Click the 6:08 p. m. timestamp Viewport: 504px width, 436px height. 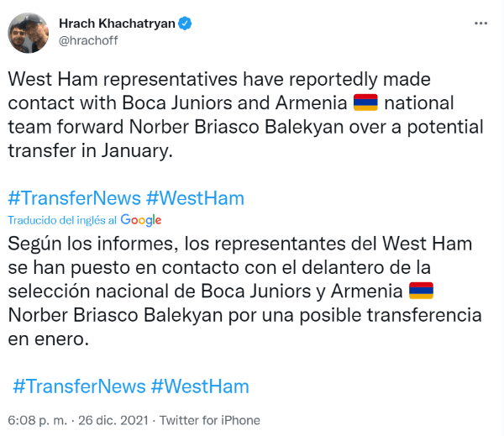(34, 420)
